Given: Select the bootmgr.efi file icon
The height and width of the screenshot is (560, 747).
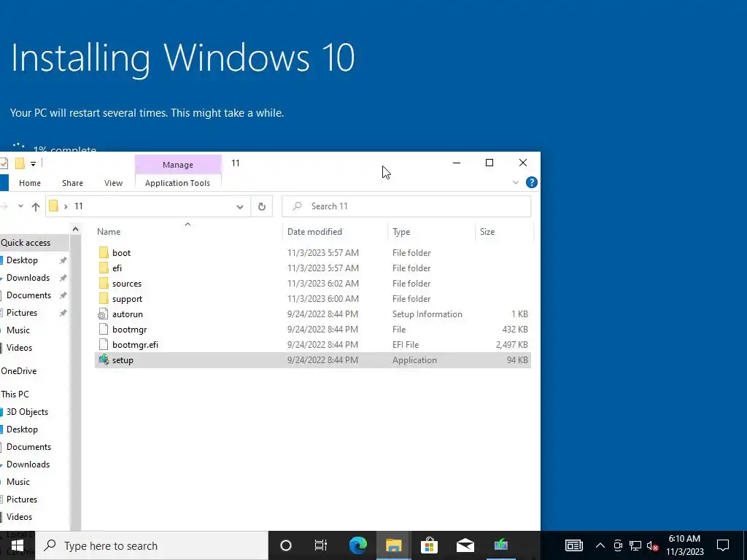Looking at the screenshot, I should pyautogui.click(x=104, y=344).
